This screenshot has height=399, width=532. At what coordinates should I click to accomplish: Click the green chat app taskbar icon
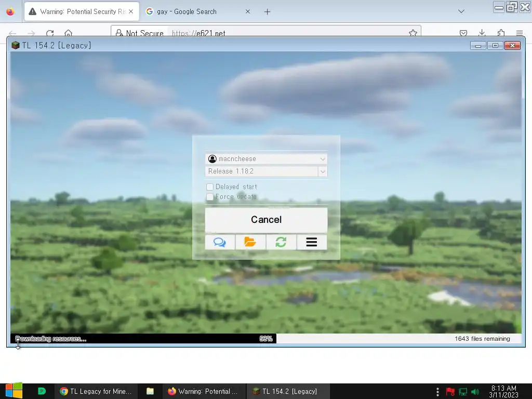tap(42, 391)
